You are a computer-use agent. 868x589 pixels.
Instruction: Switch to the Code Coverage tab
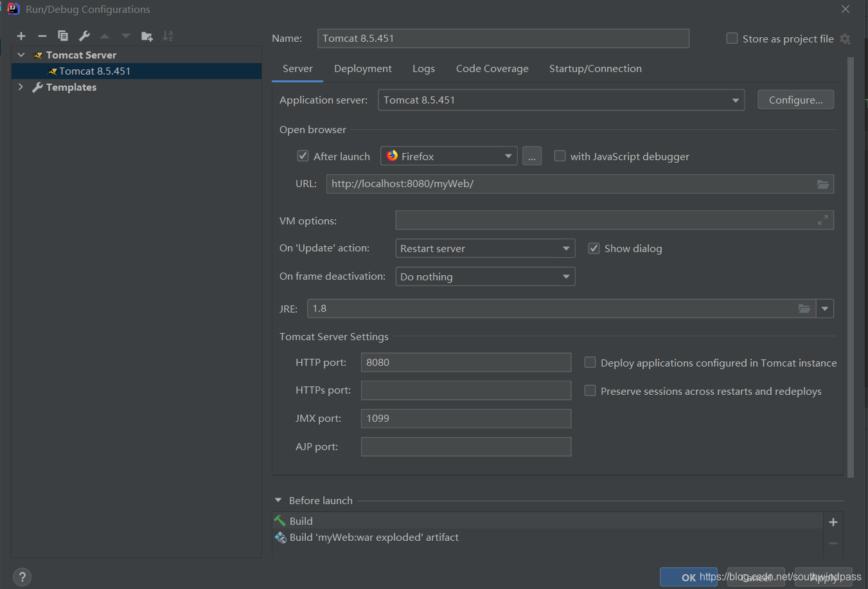pyautogui.click(x=492, y=69)
